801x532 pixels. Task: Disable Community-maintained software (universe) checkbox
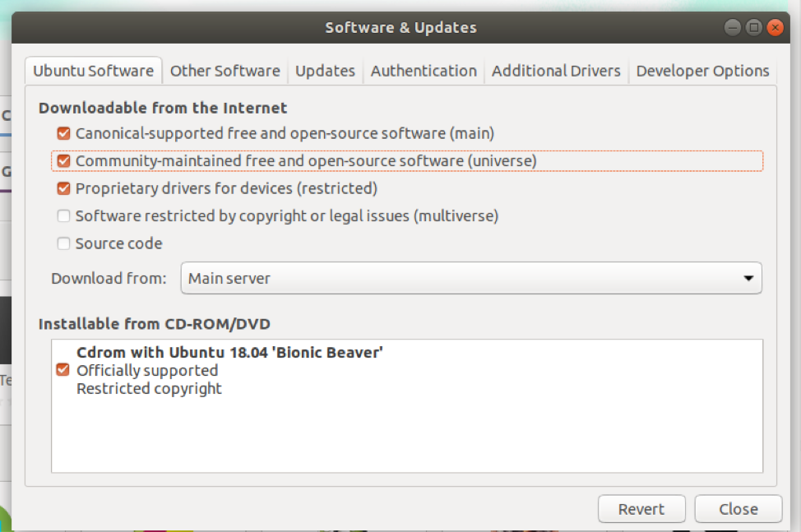point(63,161)
